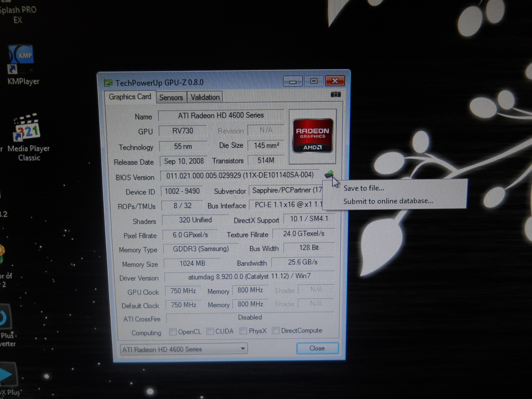The width and height of the screenshot is (532, 399).
Task: Open the ATI Radeon HD 4600 dropdown
Action: (x=184, y=349)
